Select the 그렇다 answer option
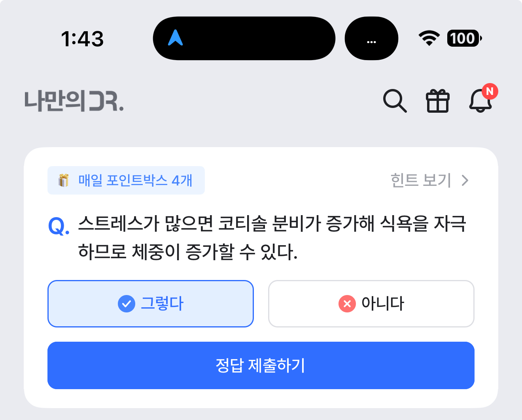 pyautogui.click(x=150, y=304)
